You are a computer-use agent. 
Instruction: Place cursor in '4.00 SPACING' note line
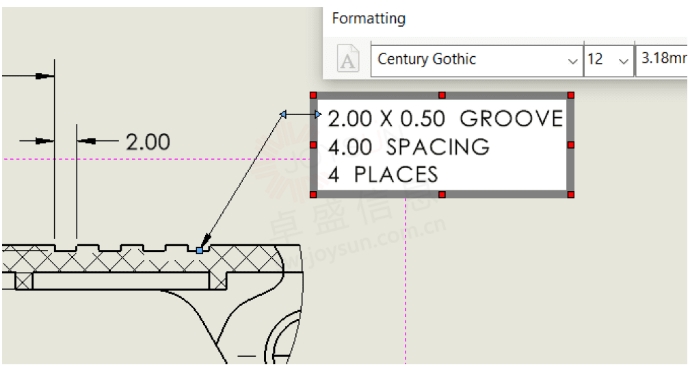pyautogui.click(x=409, y=147)
